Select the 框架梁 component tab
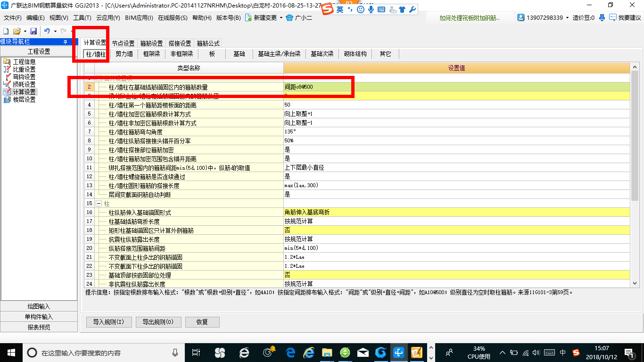The width and height of the screenshot is (644, 362). [x=152, y=54]
